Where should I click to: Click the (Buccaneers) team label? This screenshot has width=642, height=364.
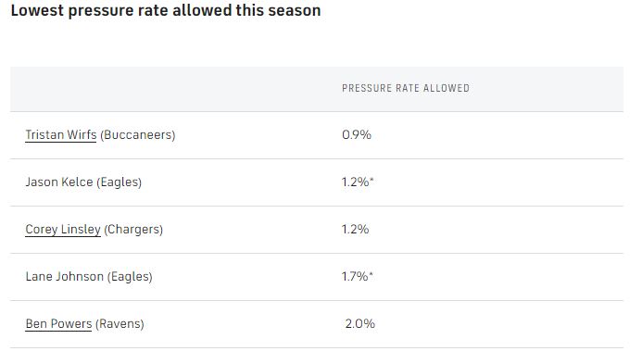click(x=137, y=134)
